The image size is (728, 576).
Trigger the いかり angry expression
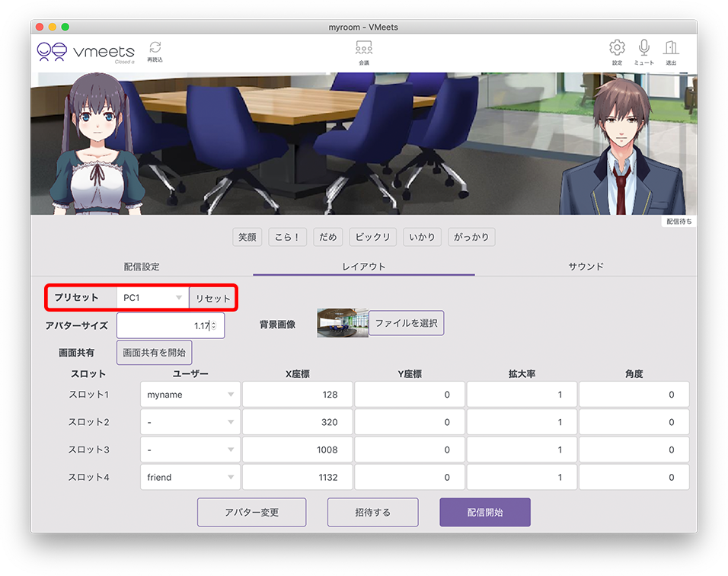click(422, 237)
